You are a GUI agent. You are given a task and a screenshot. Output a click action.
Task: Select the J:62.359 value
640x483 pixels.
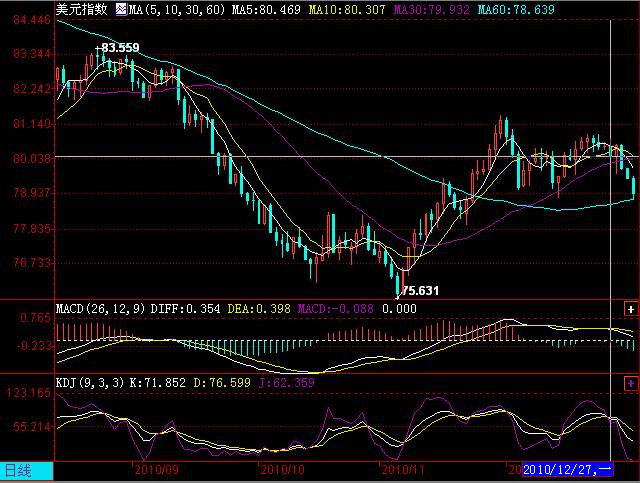[x=287, y=383]
